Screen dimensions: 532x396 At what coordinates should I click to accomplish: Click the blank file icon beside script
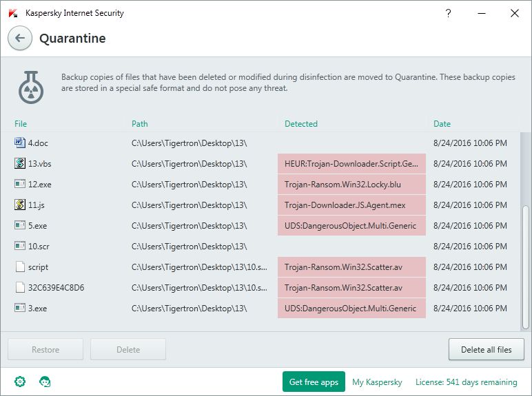pos(20,267)
